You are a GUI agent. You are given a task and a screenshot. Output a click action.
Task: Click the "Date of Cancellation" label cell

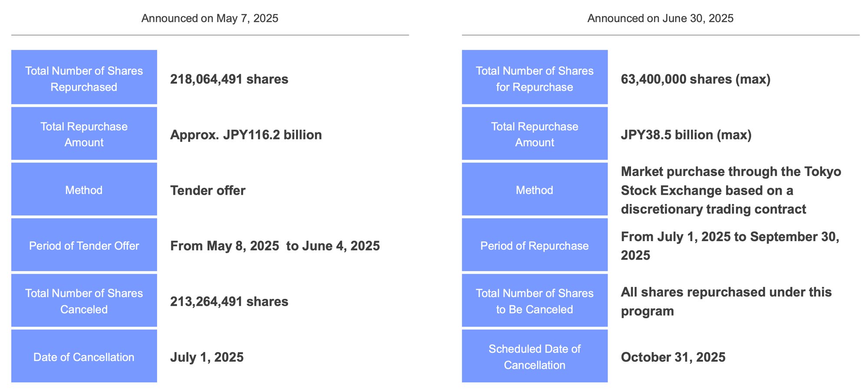click(x=84, y=357)
